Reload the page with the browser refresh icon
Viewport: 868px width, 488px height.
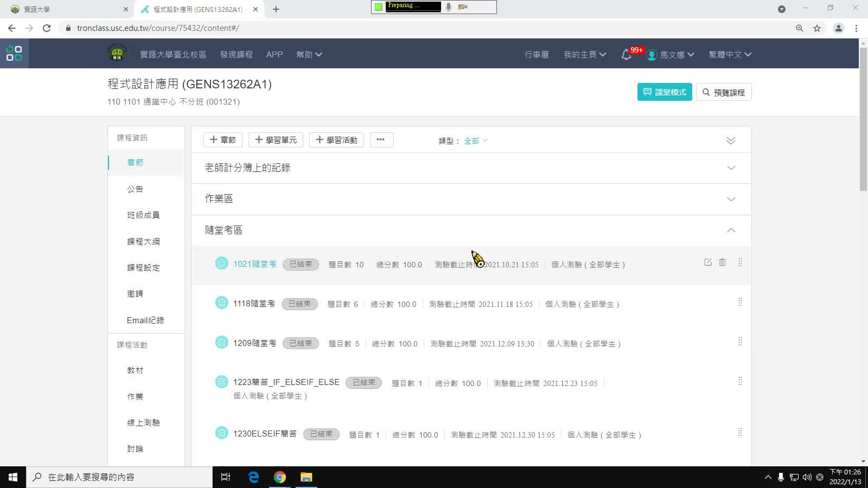point(47,28)
